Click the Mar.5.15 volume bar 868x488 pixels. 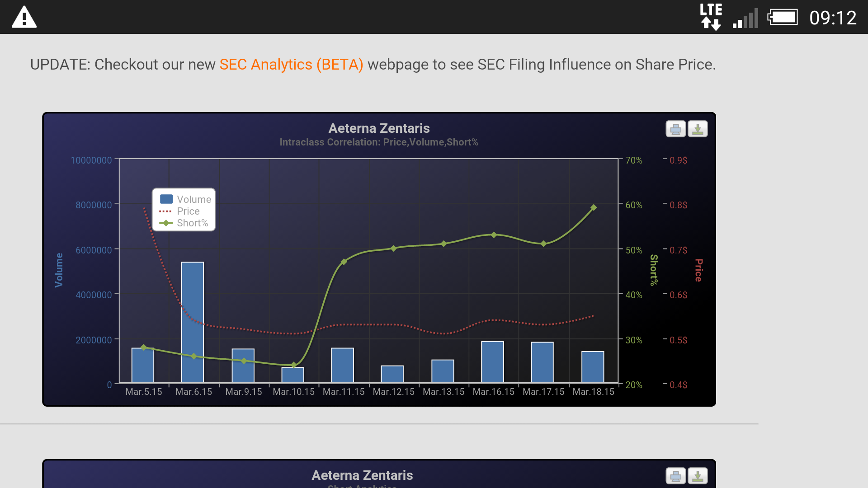(143, 368)
